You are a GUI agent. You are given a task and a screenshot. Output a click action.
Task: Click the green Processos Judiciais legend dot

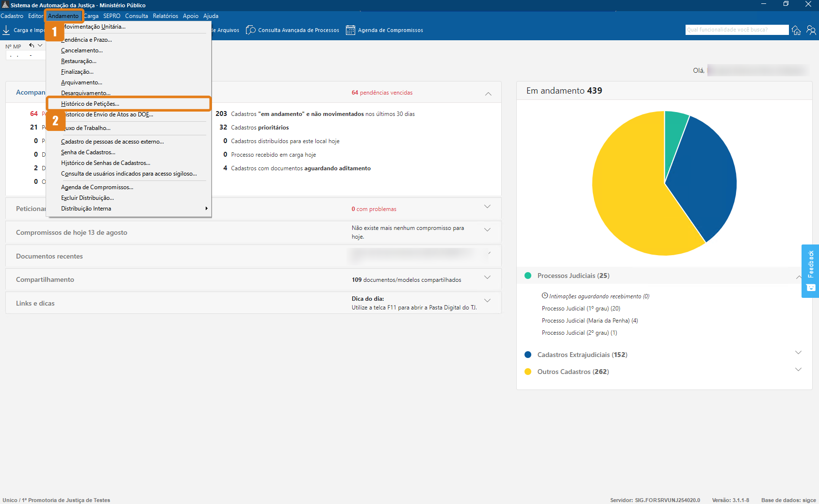pyautogui.click(x=528, y=276)
